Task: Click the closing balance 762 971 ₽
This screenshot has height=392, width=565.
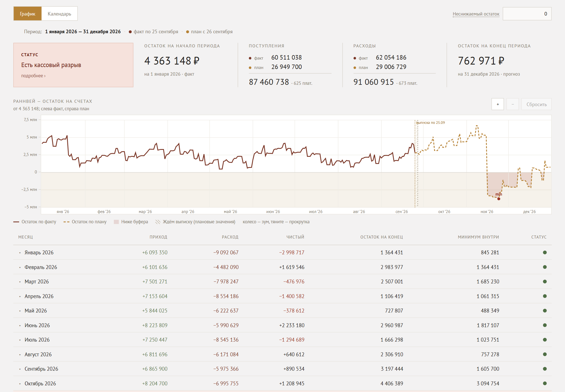Action: 481,61
